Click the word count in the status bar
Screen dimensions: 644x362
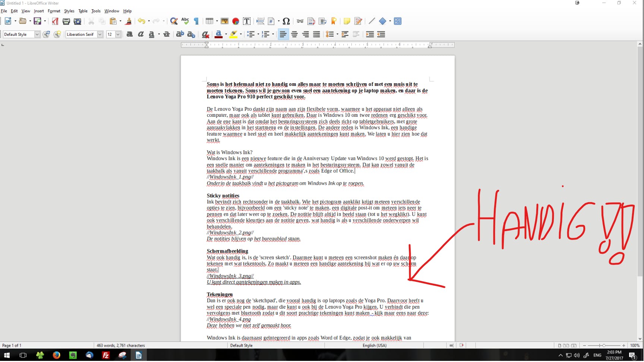coord(121,346)
